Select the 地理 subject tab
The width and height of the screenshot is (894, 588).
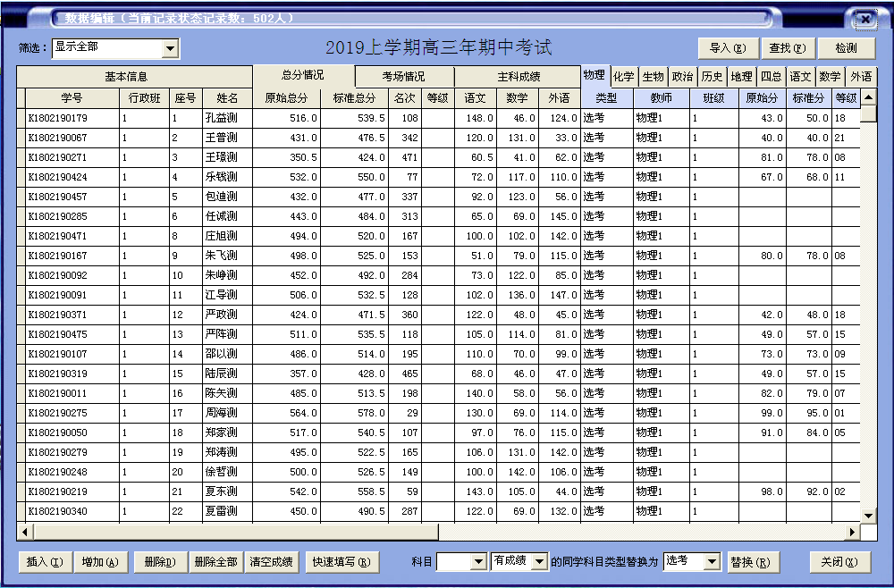742,77
